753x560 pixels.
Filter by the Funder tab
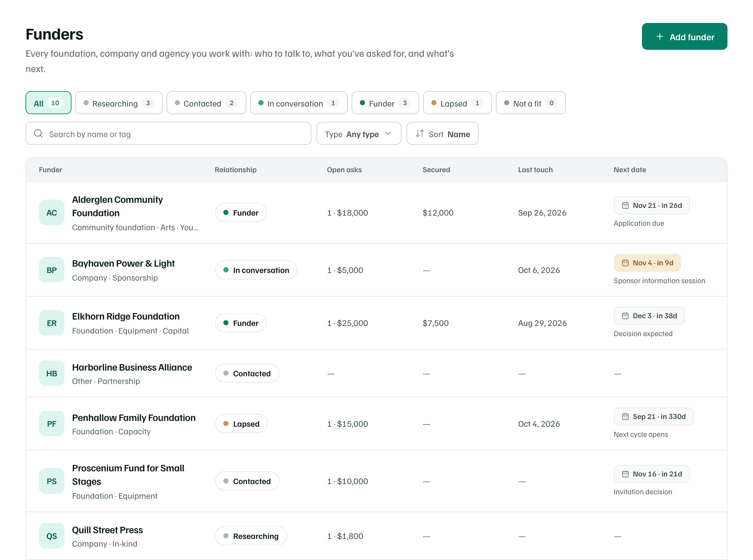[385, 103]
